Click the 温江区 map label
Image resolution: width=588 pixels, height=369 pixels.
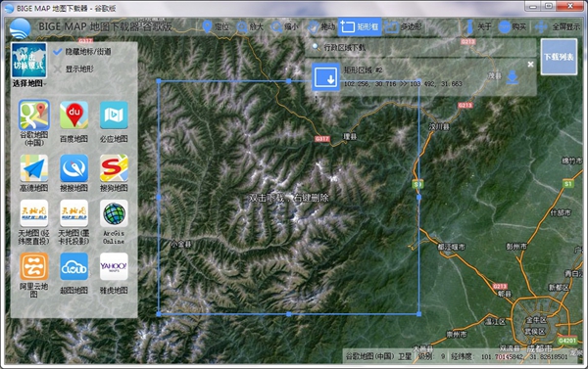[495, 322]
